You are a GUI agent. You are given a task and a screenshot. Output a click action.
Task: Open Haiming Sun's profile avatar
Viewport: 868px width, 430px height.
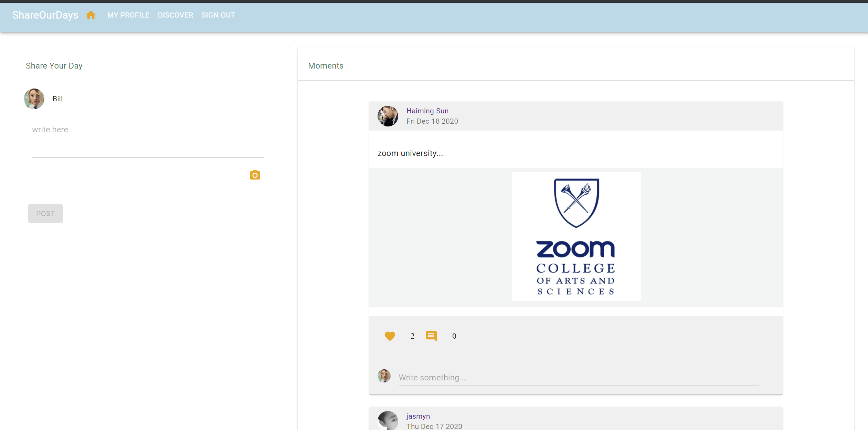[388, 116]
